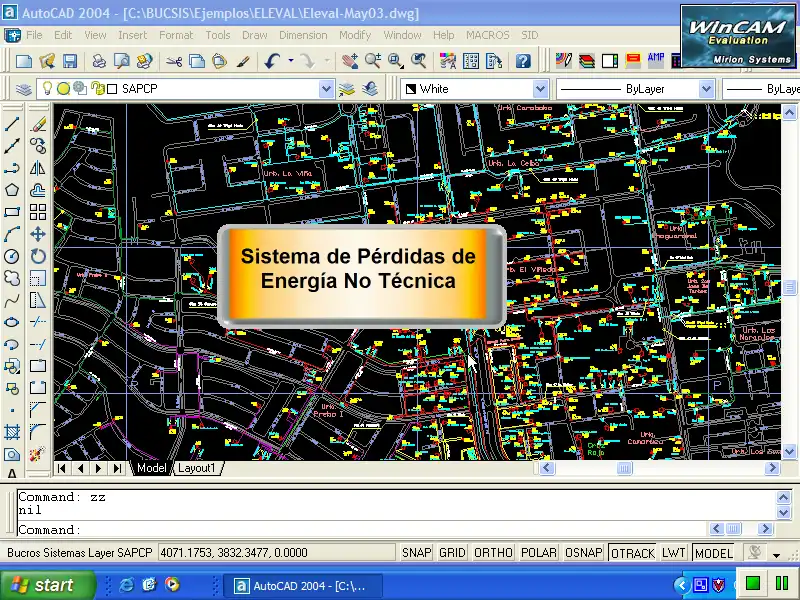The width and height of the screenshot is (800, 600).
Task: Select the Rotate tool
Action: click(38, 256)
